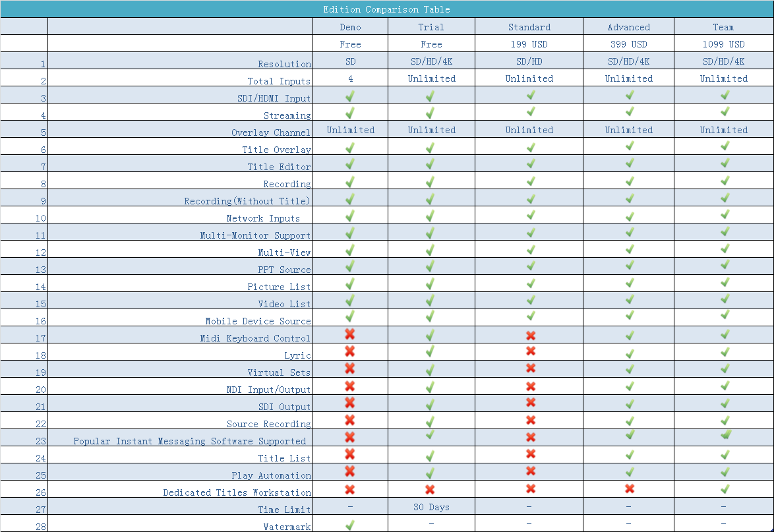Open the Resolution feature link
Image resolution: width=774 pixels, height=532 pixels.
284,64
